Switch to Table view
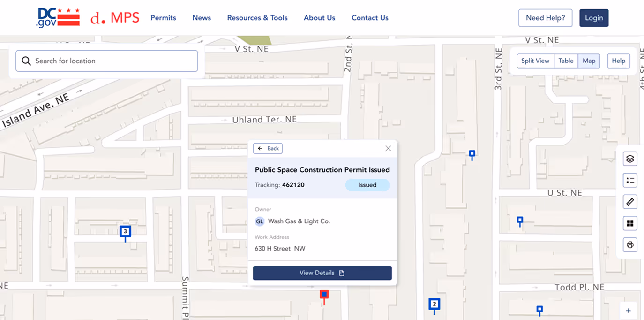The height and width of the screenshot is (320, 644). (x=566, y=61)
